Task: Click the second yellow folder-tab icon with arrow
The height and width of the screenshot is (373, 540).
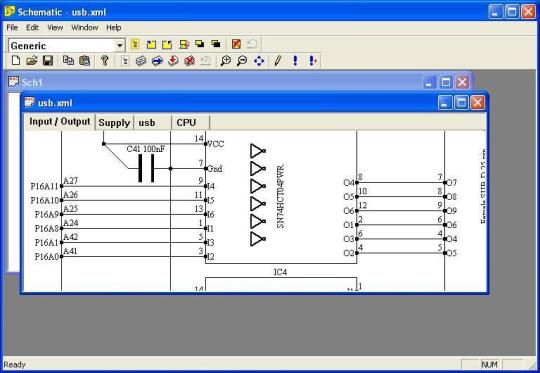Action: pyautogui.click(x=167, y=44)
